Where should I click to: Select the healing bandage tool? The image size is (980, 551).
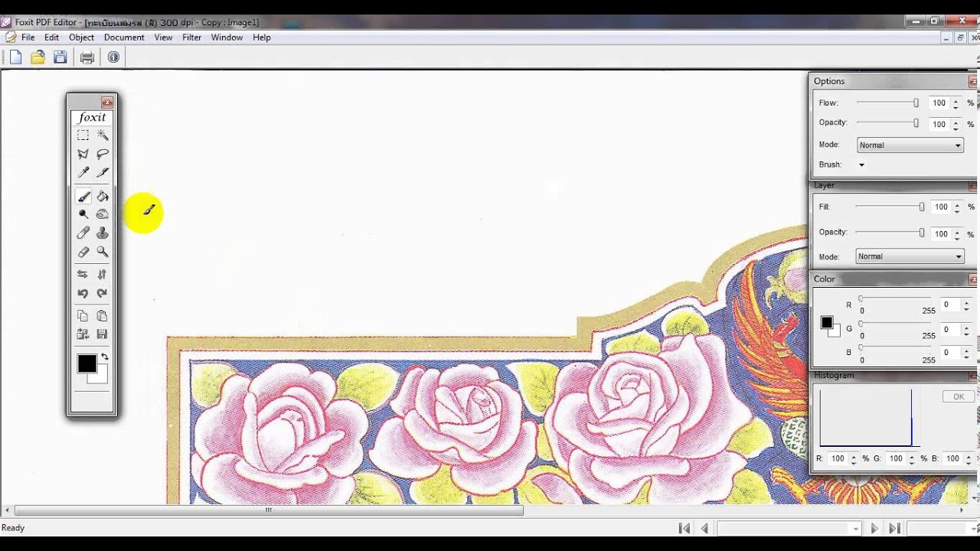[x=83, y=233]
